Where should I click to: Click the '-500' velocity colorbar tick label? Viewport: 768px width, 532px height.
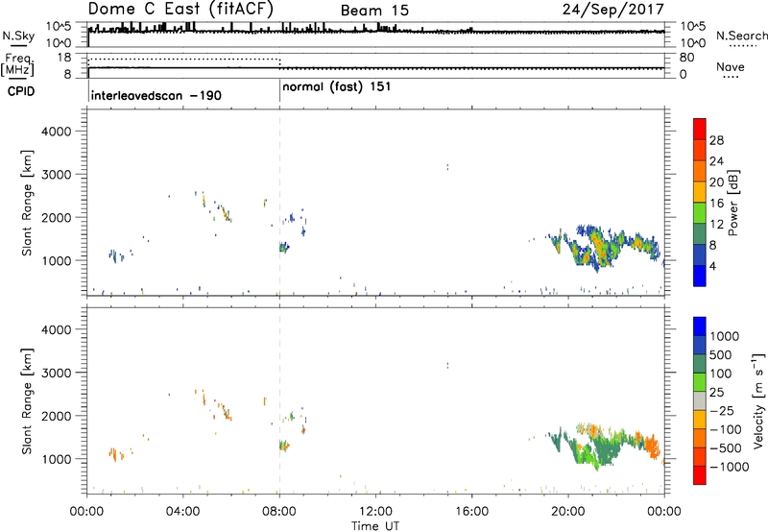tap(726, 448)
